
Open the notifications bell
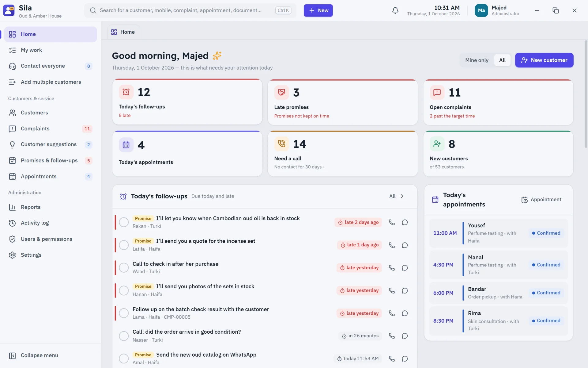[395, 10]
